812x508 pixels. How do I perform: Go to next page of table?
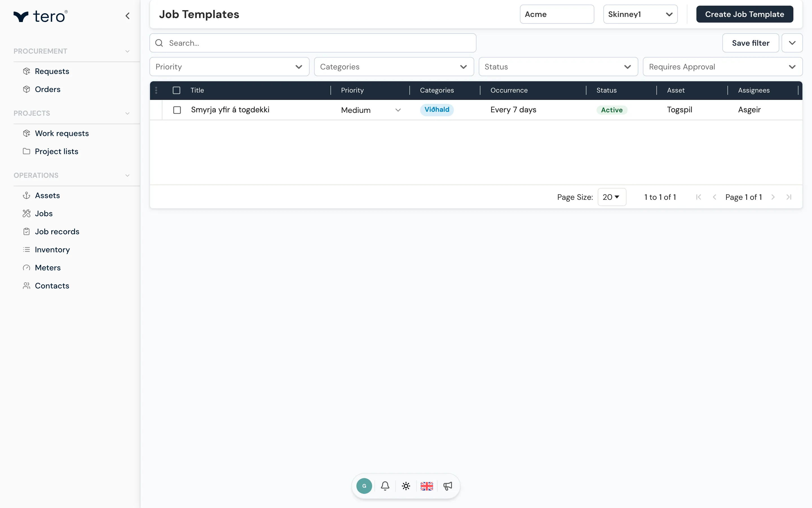(x=773, y=197)
